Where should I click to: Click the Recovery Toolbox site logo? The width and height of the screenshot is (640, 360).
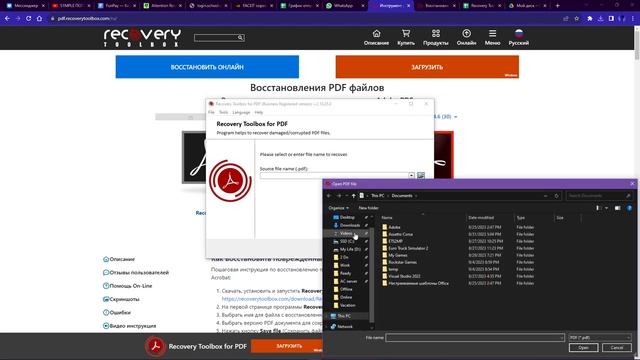[x=142, y=38]
